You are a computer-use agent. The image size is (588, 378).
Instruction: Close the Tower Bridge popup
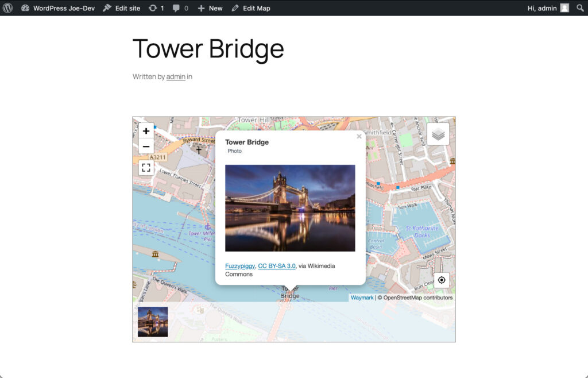click(x=359, y=136)
